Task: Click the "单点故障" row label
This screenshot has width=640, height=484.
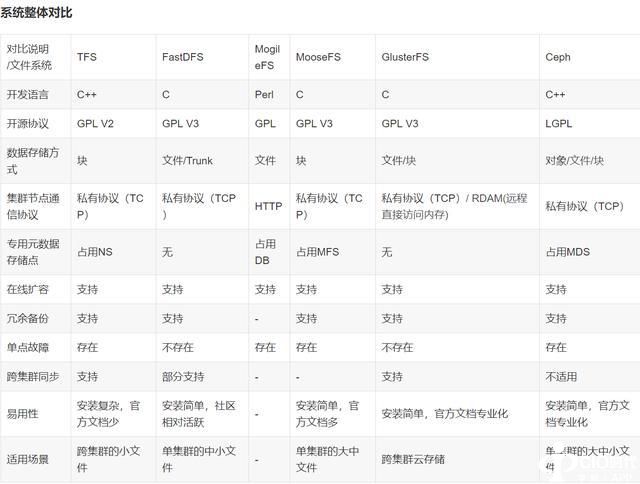Action: click(27, 348)
